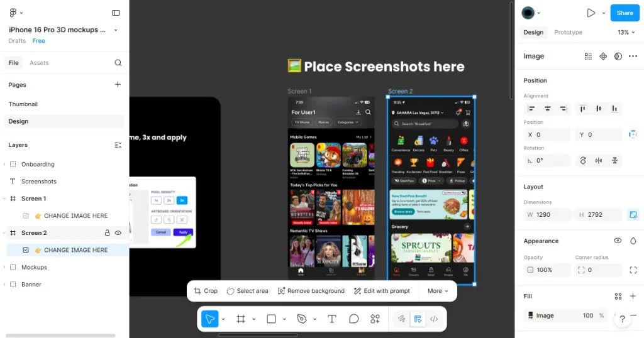Add a new page with plus icon

pyautogui.click(x=118, y=84)
